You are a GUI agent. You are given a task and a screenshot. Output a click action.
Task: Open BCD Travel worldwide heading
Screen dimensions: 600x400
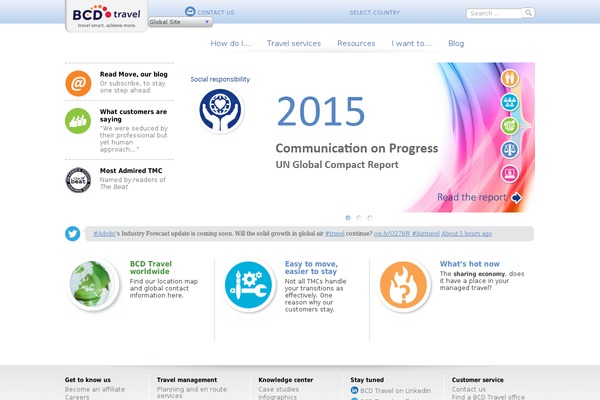pos(151,268)
